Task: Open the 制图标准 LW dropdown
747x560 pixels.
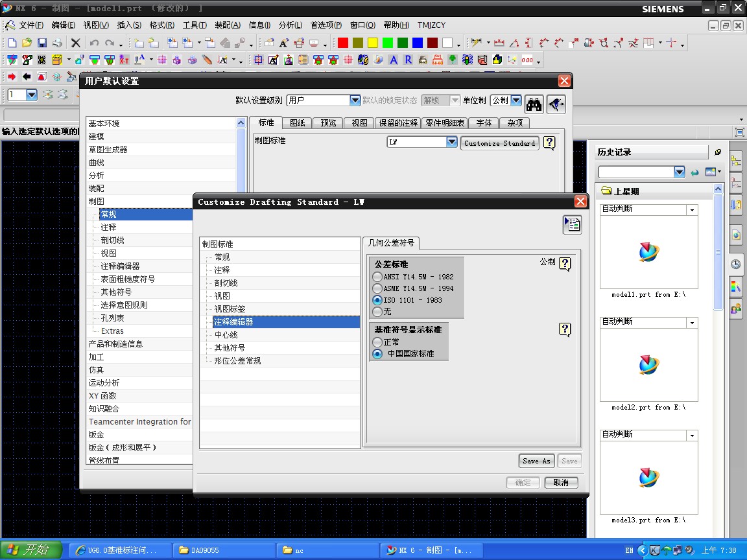Action: tap(451, 142)
